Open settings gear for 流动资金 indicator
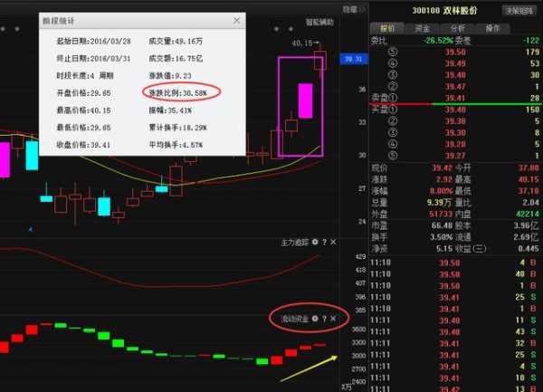The width and height of the screenshot is (543, 392). 314,319
